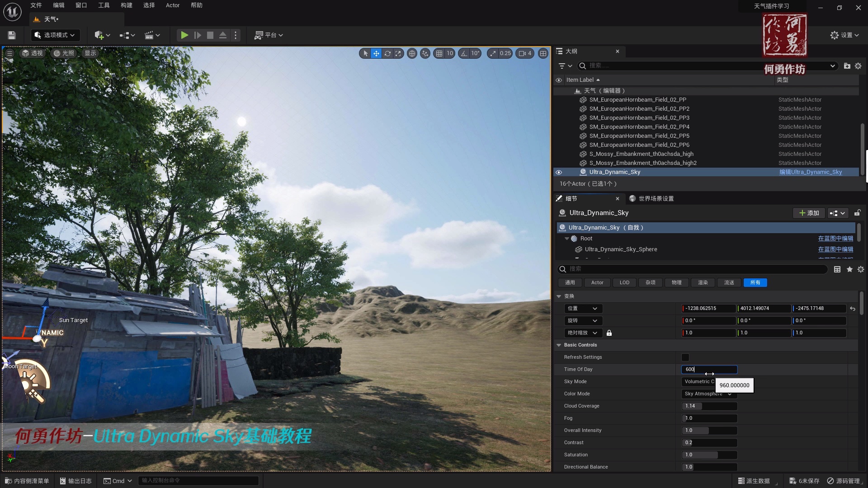Open the outliner settings gear icon
Image resolution: width=868 pixels, height=488 pixels.
[x=859, y=66]
